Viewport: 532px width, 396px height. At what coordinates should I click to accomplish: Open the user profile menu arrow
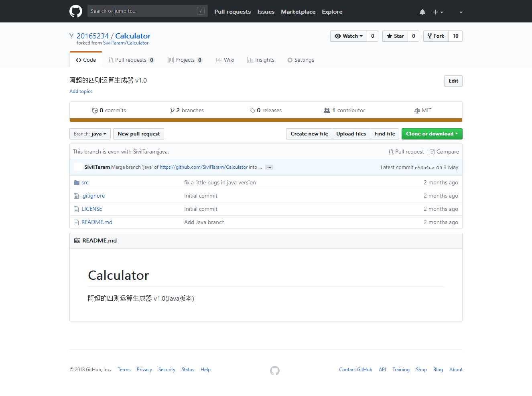click(x=461, y=12)
